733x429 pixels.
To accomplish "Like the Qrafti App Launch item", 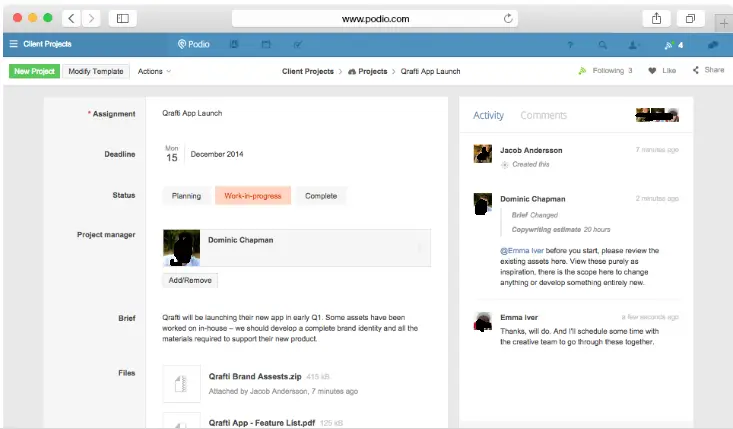I will [x=662, y=71].
